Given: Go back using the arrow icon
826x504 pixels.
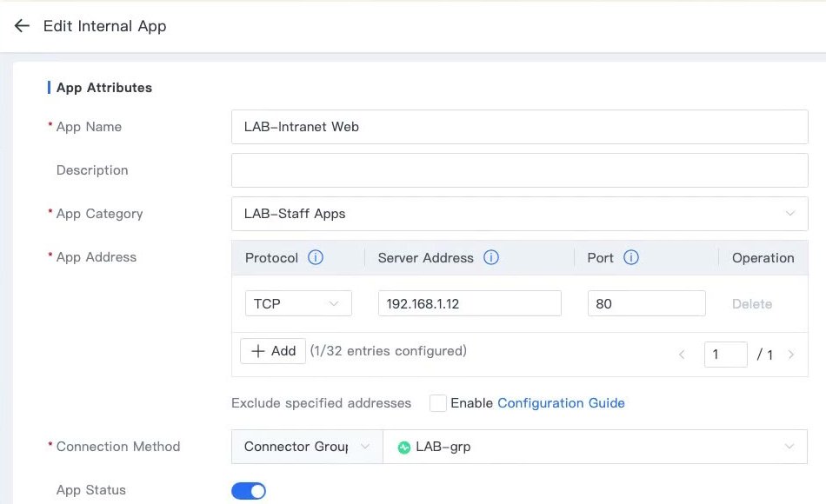Looking at the screenshot, I should (22, 26).
